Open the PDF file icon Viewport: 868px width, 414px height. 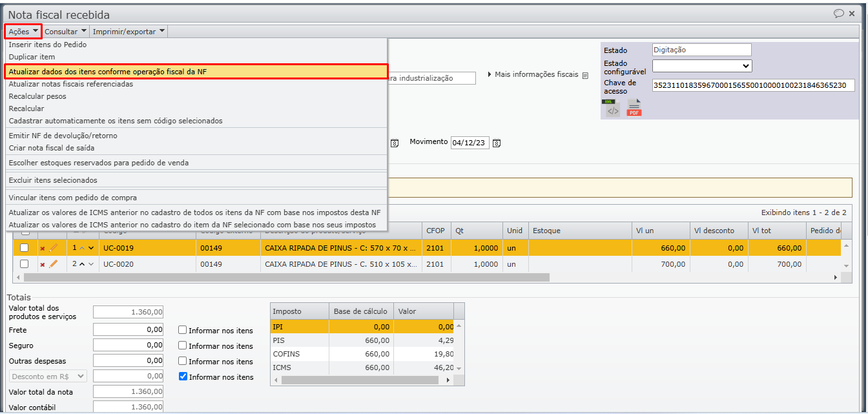(x=634, y=108)
